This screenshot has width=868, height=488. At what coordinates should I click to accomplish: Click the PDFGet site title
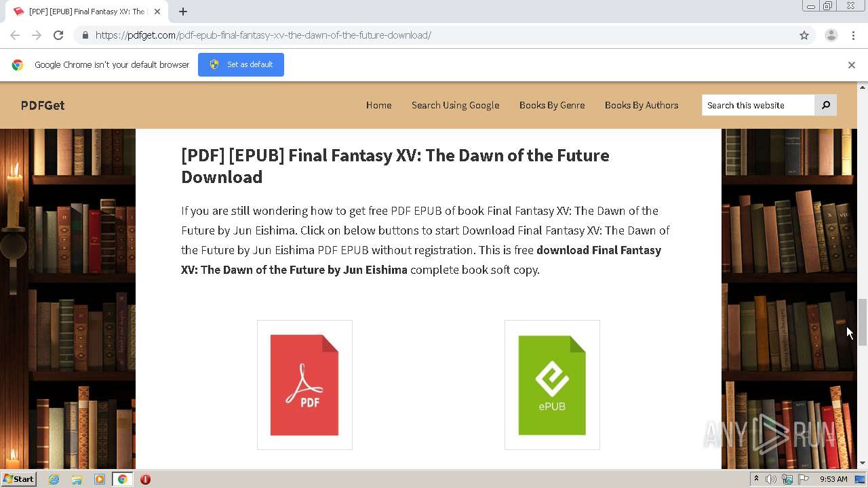(x=43, y=105)
